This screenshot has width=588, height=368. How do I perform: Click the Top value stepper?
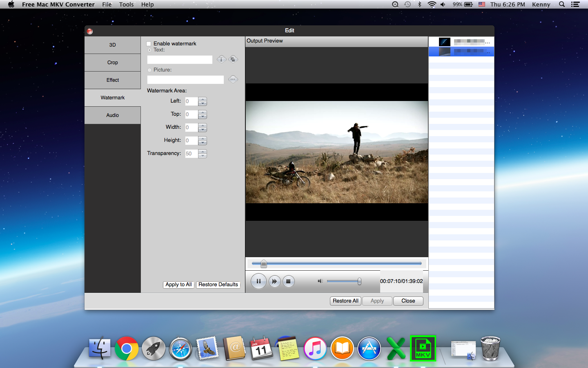tap(203, 114)
